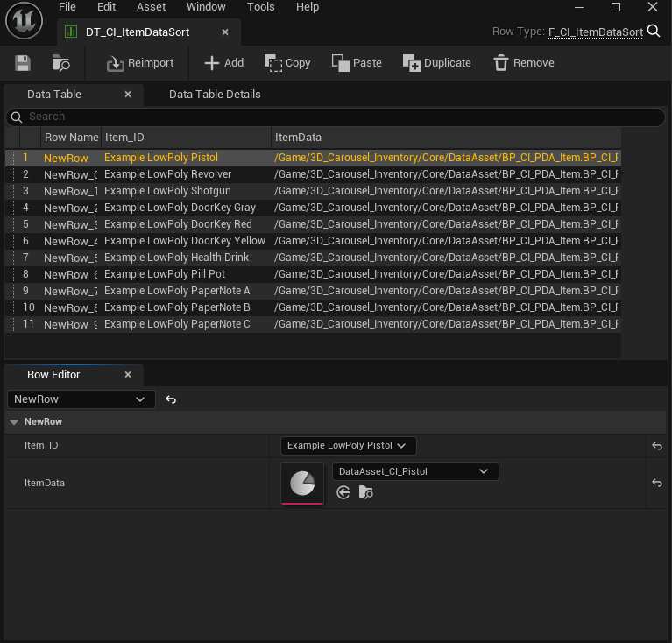Maximize the editor window
This screenshot has height=643, width=672.
coord(616,7)
